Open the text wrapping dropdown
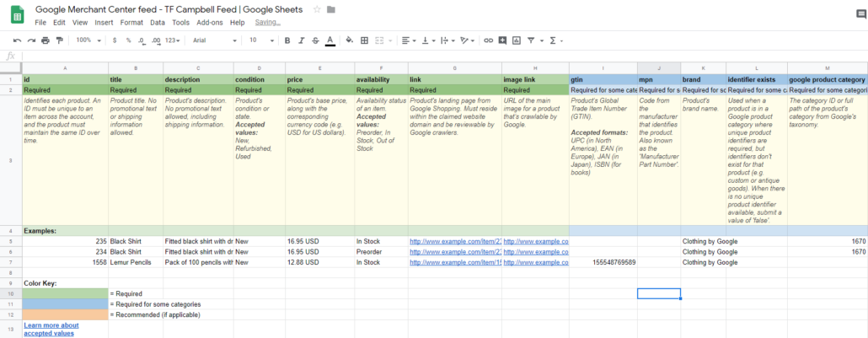Viewport: 868px width, 338px height. 447,40
